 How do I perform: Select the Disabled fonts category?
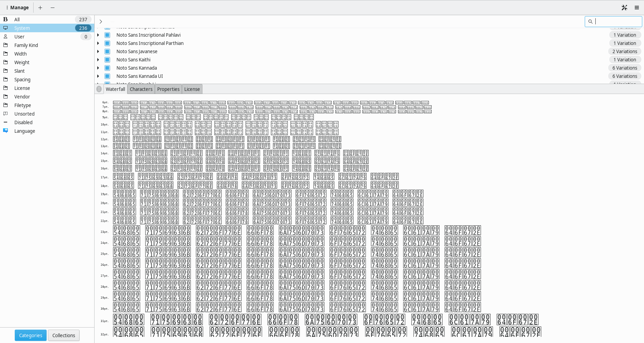coord(23,122)
